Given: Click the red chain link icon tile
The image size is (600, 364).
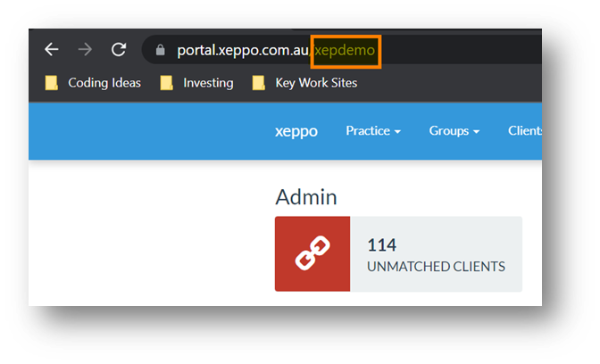Looking at the screenshot, I should 312,254.
